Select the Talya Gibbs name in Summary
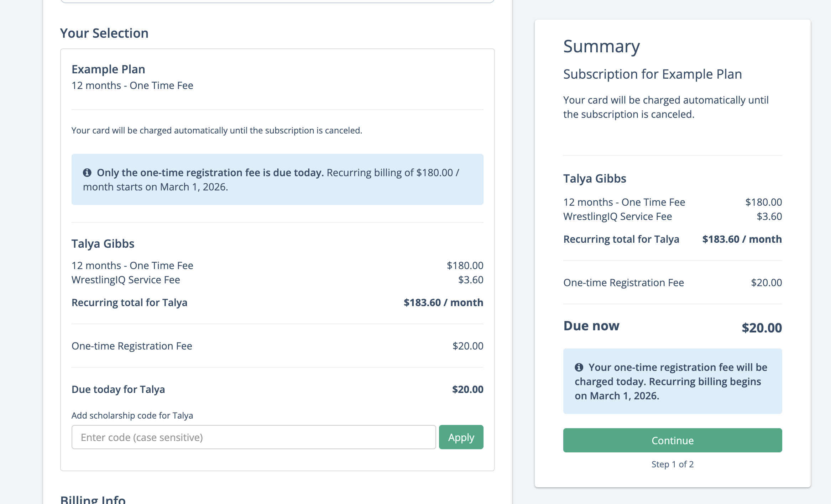The image size is (831, 504). [595, 179]
